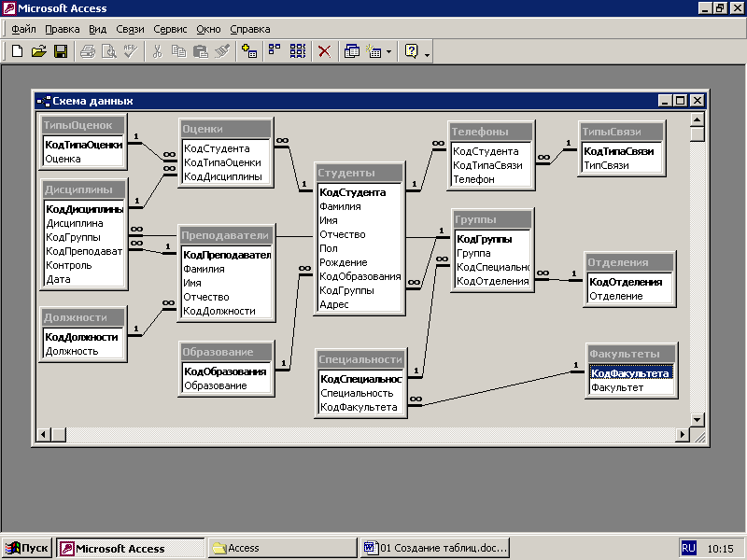Image resolution: width=747 pixels, height=560 pixels.
Task: Switch to Microsoft Access taskbar button
Action: pos(130,548)
